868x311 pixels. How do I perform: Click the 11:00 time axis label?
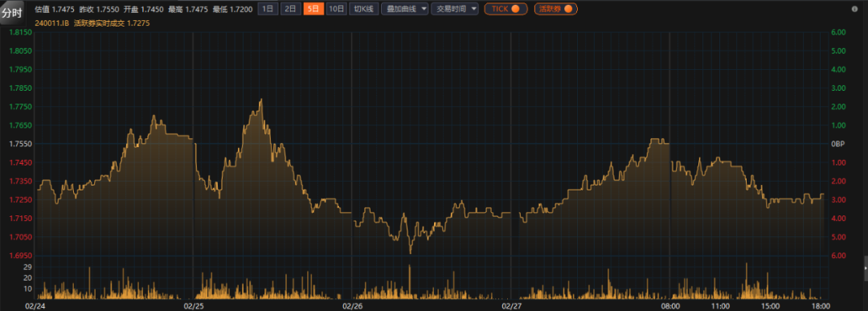coord(721,305)
